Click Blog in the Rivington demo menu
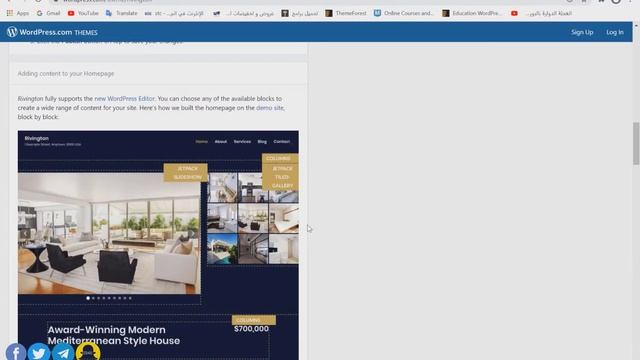Screen dimensions: 640x360 (262, 142)
